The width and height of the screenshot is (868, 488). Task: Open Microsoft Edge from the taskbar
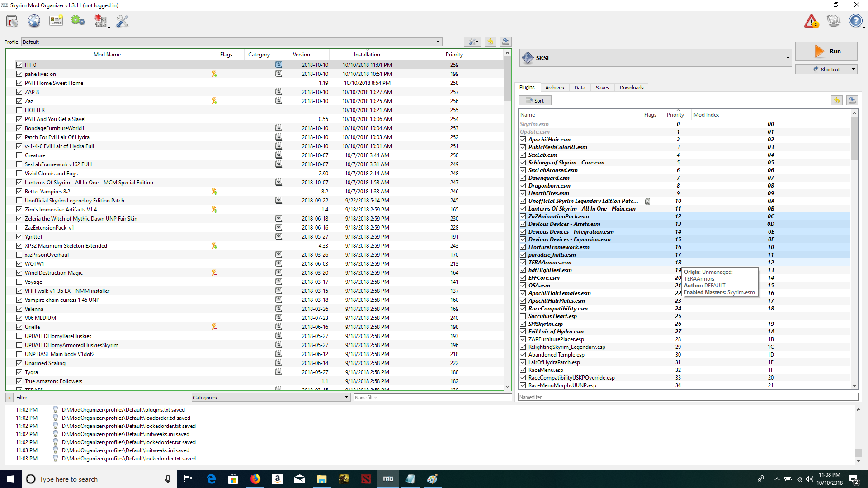[x=211, y=479]
